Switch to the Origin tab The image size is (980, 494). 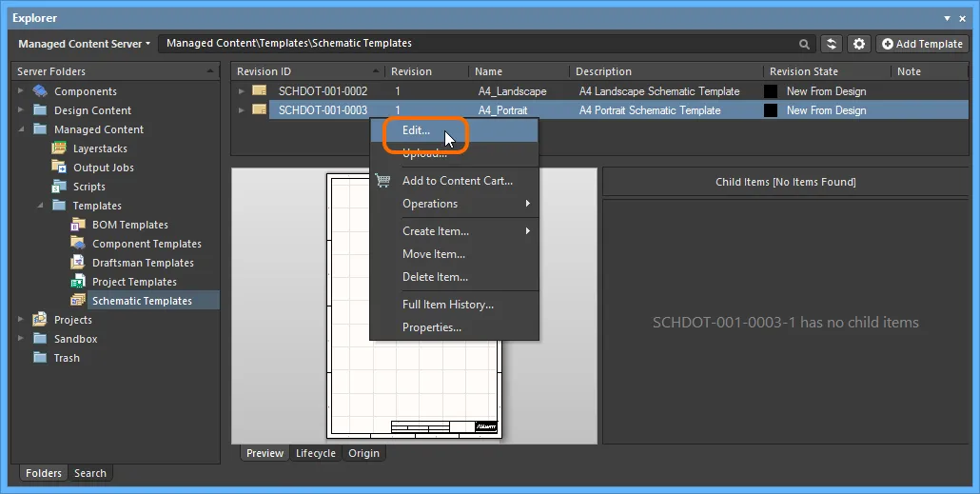(x=363, y=453)
